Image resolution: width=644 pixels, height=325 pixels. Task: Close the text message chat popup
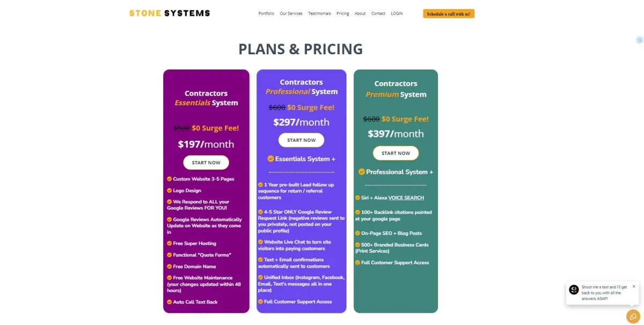[x=634, y=286]
